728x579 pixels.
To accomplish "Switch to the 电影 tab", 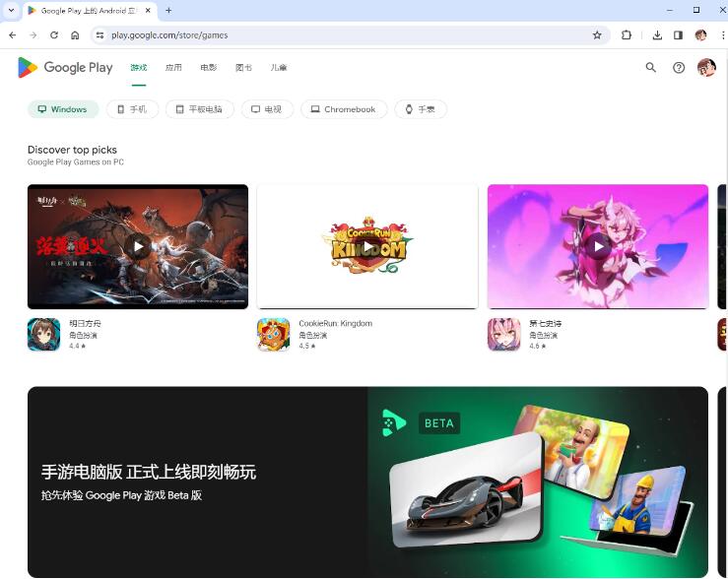I will 209,68.
